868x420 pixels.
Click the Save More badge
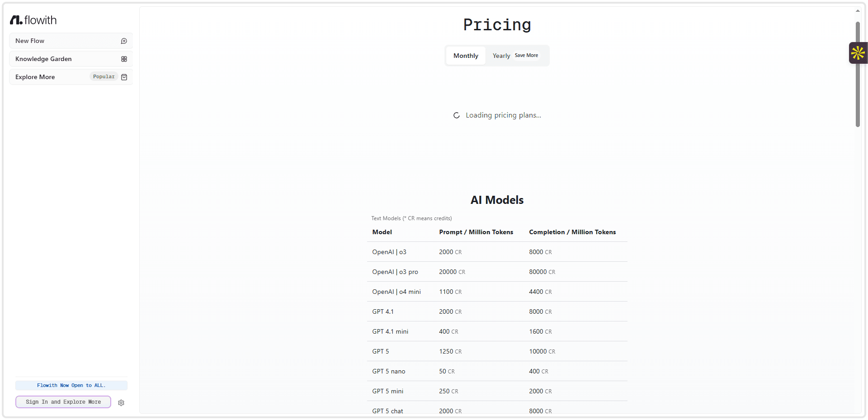pyautogui.click(x=526, y=56)
